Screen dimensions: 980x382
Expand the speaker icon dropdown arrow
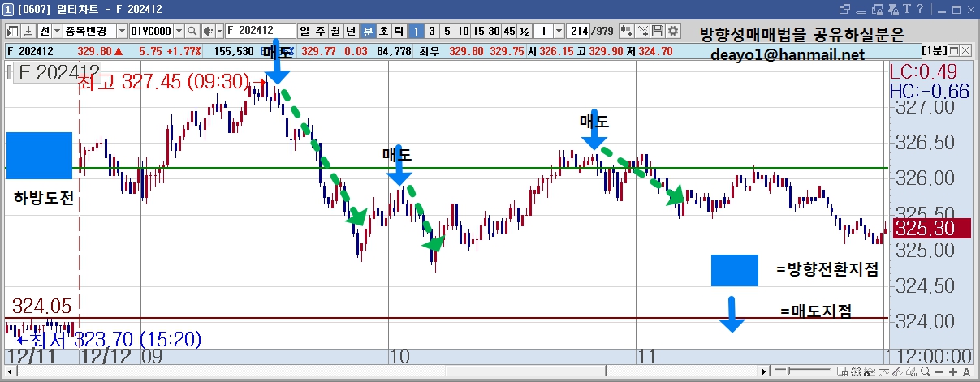[x=219, y=31]
